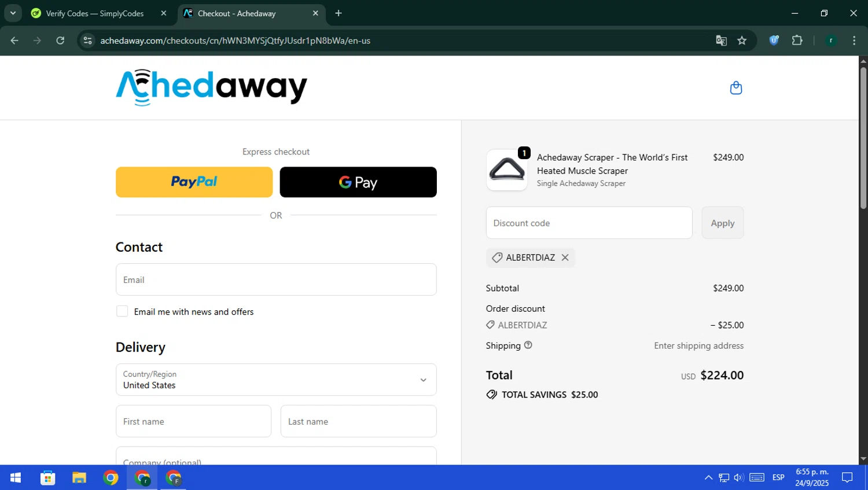The height and width of the screenshot is (490, 868).
Task: Click the browser address bar URL
Action: (235, 40)
